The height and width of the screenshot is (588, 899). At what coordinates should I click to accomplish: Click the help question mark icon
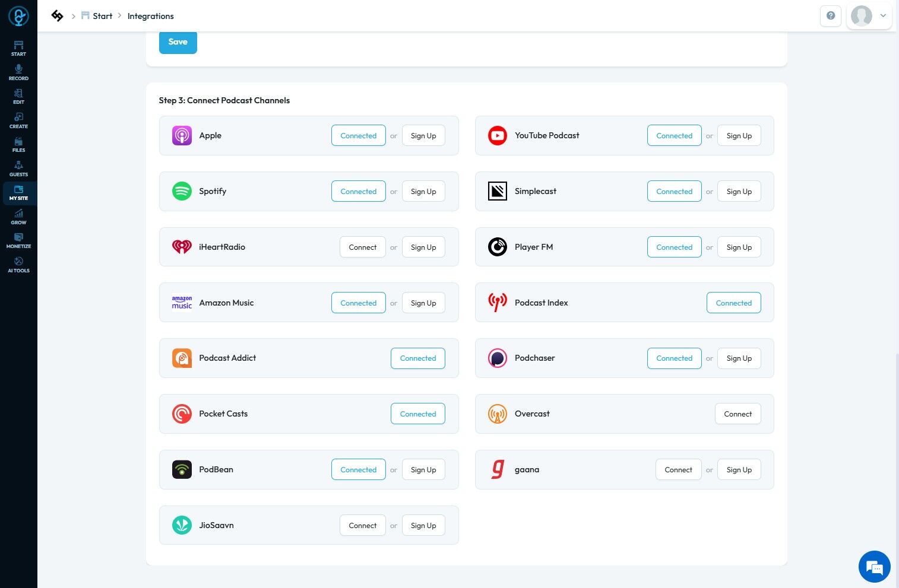click(x=831, y=16)
